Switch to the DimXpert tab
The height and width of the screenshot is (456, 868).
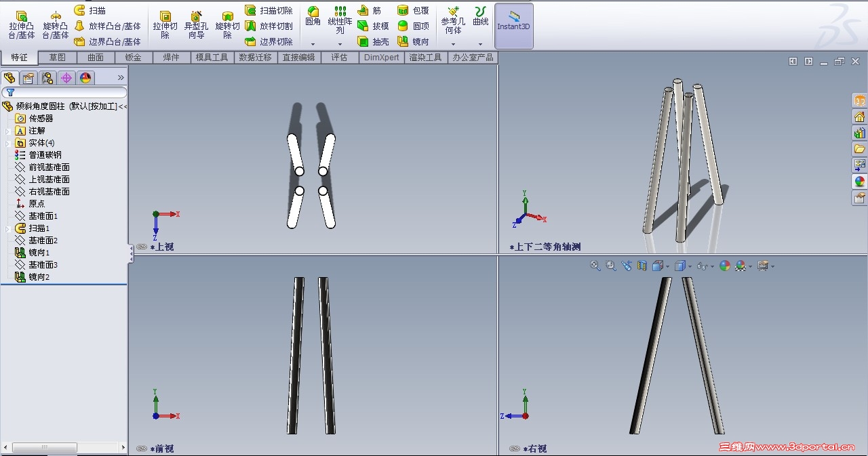(382, 58)
